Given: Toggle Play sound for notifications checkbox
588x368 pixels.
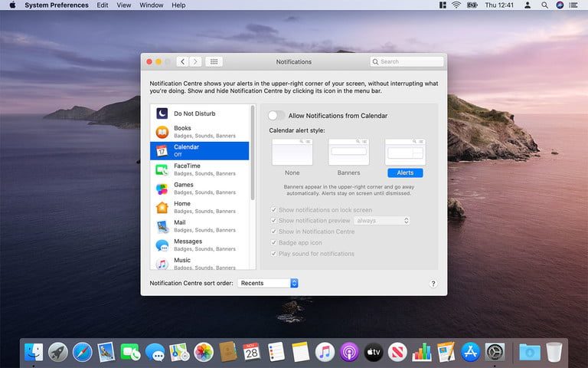Looking at the screenshot, I should 274,254.
